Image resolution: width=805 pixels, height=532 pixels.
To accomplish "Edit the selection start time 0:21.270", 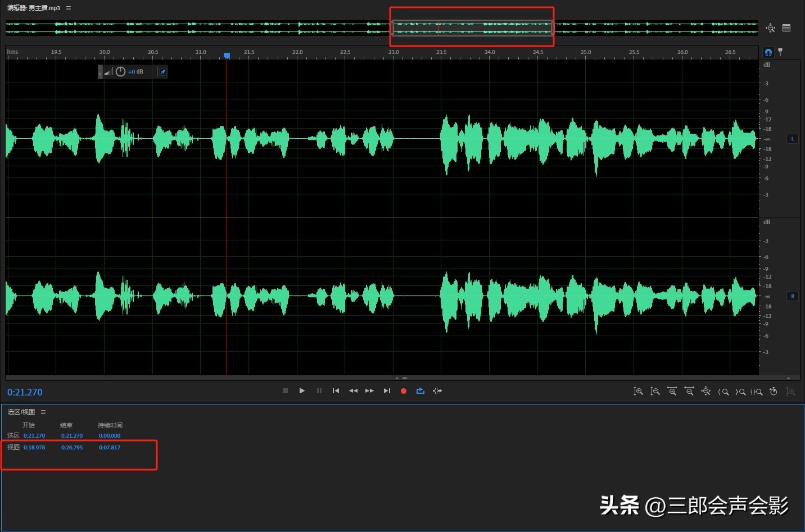I will 34,436.
